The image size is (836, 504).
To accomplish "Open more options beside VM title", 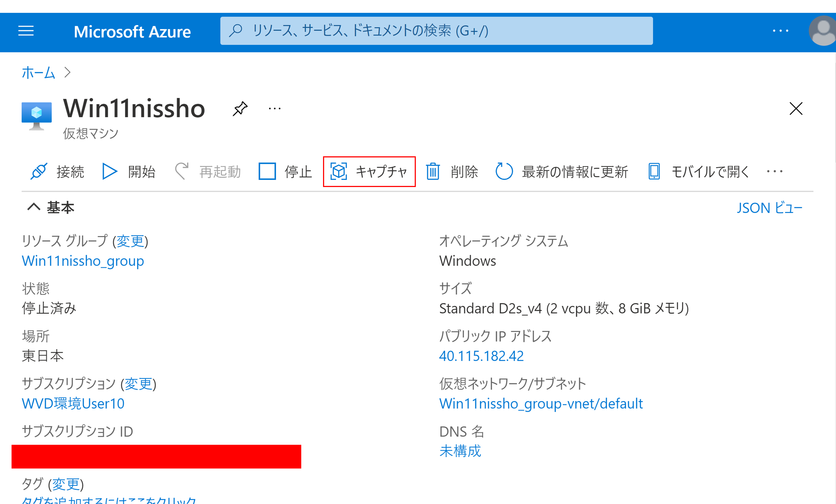I will pos(274,109).
